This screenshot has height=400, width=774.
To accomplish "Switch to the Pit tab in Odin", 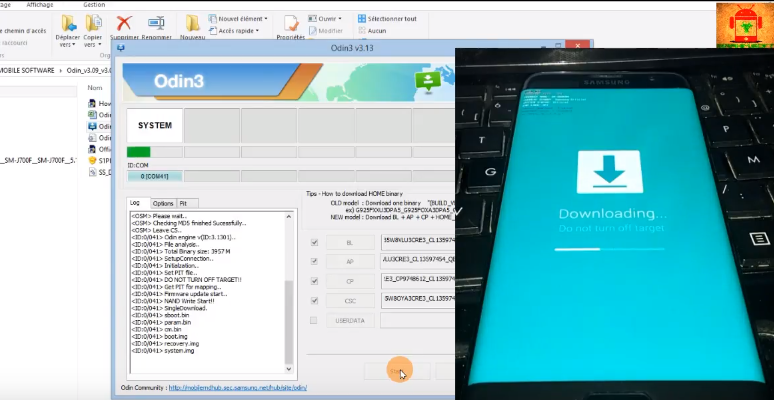I will [x=187, y=203].
